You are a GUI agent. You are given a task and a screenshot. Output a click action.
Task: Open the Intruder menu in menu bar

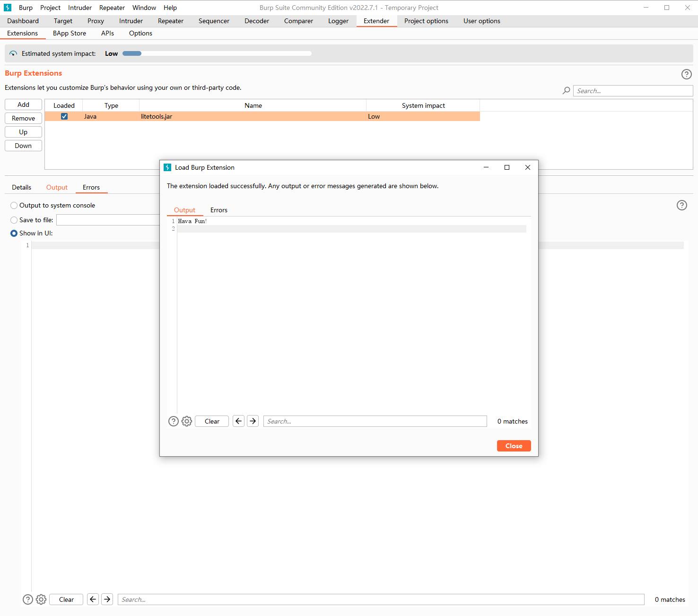click(80, 8)
